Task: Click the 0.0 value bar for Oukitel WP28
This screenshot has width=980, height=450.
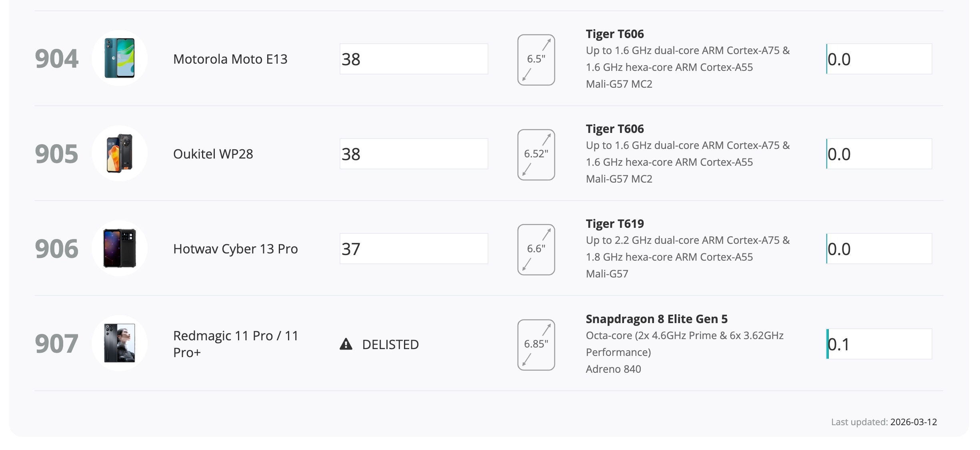Action: [879, 154]
